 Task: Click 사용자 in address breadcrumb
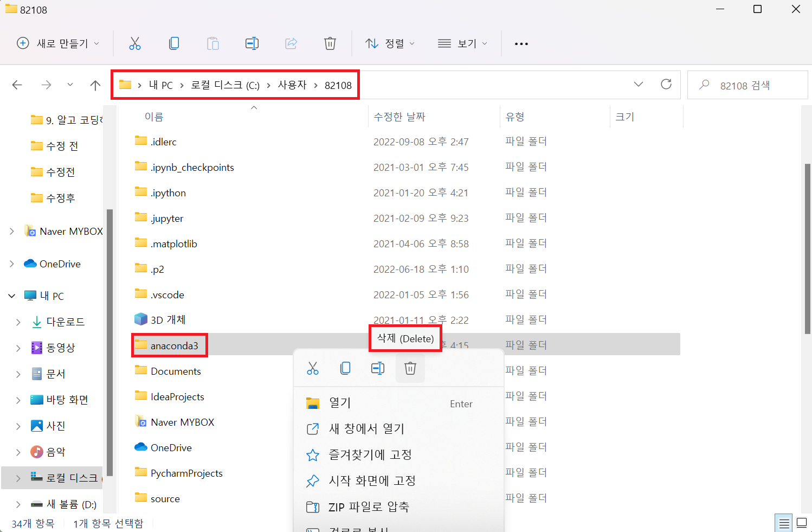pos(292,85)
